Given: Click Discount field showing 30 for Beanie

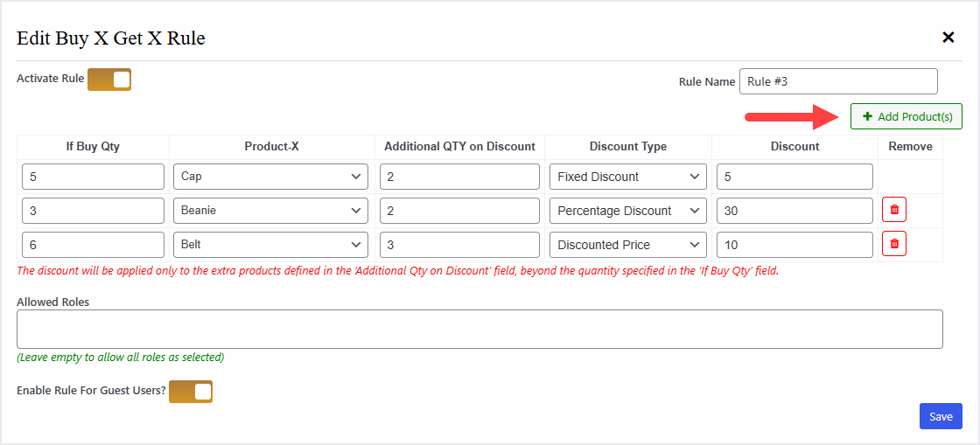Looking at the screenshot, I should (794, 211).
